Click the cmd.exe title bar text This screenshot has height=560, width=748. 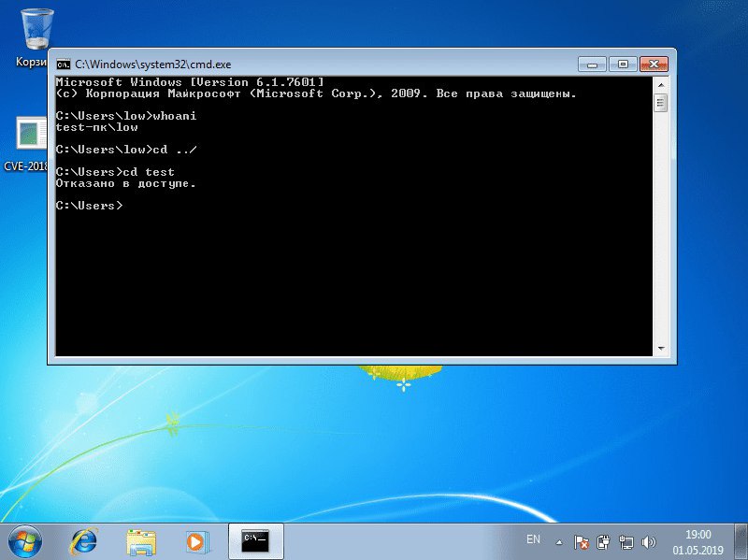click(152, 65)
